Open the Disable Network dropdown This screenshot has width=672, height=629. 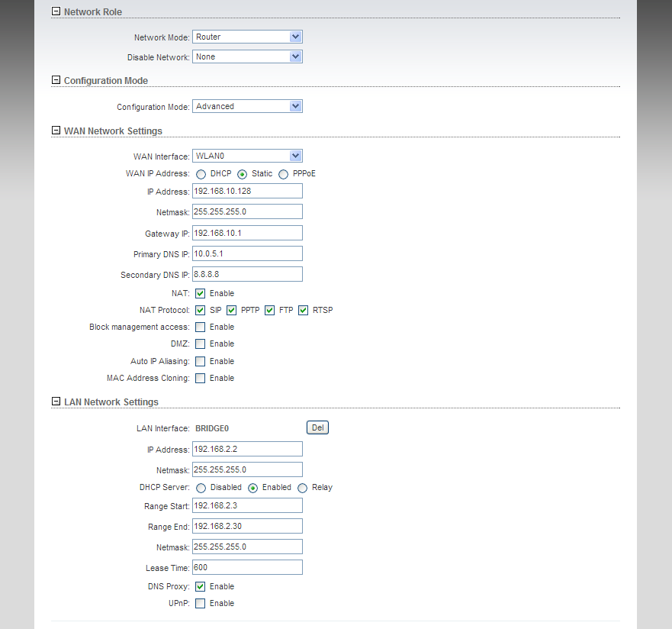(247, 56)
